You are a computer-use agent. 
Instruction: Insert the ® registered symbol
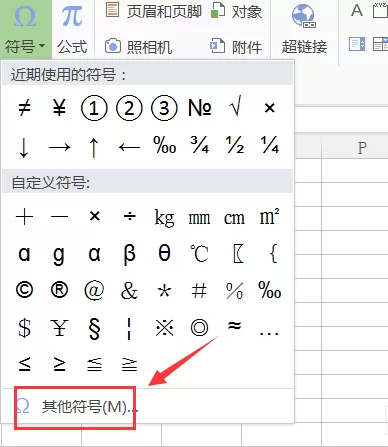tap(59, 290)
